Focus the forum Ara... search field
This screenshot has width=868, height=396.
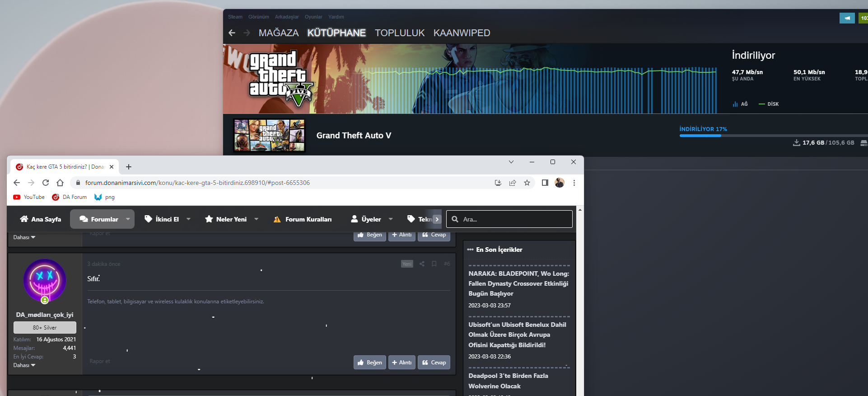tap(509, 219)
